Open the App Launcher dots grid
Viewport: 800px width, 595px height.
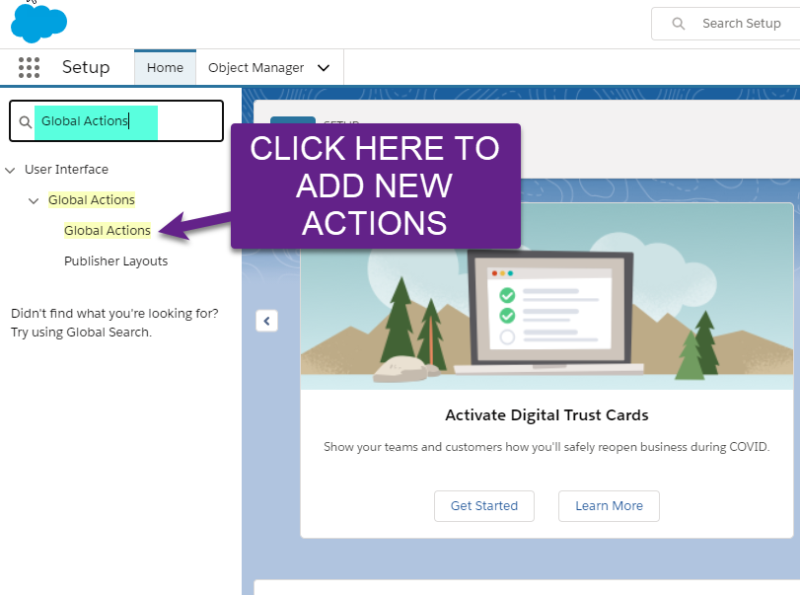click(29, 67)
